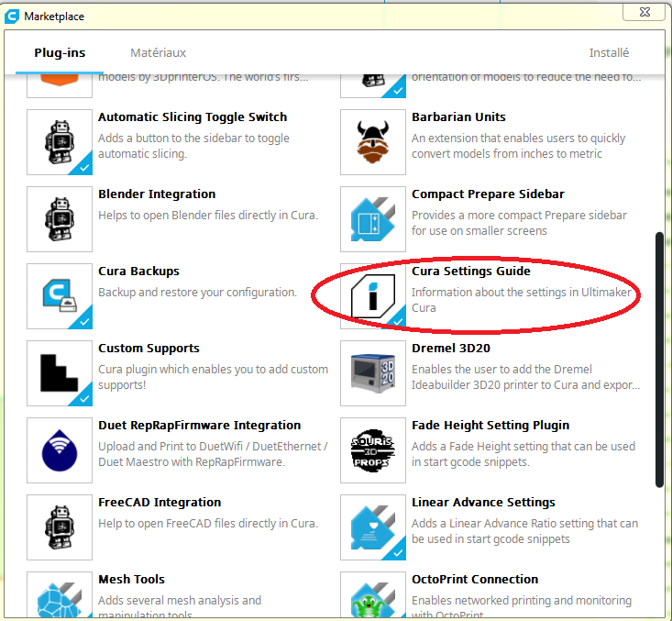Open the Compact Prepare Sidebar title
672x621 pixels.
point(488,194)
